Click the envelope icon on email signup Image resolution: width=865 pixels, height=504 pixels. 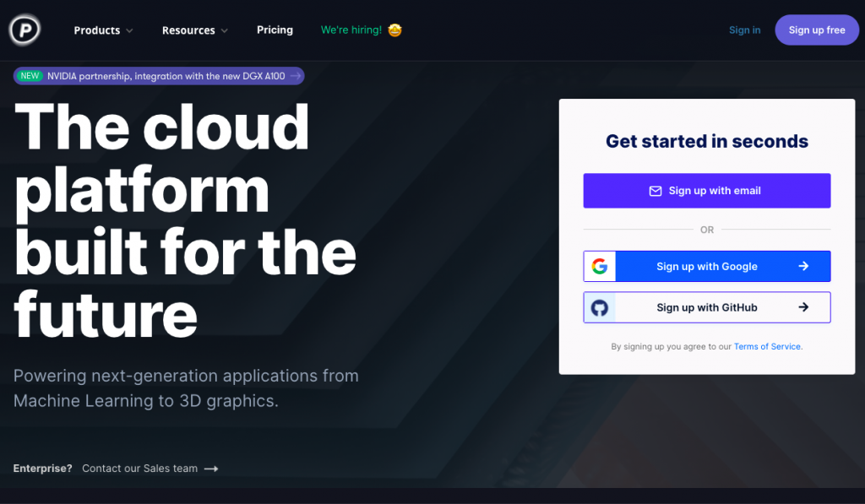coord(656,191)
